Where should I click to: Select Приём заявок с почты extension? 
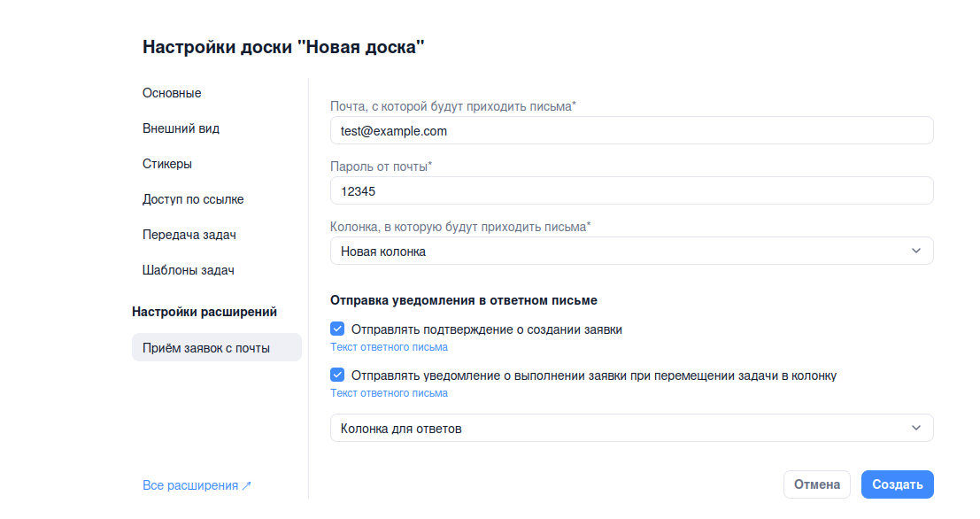point(206,348)
